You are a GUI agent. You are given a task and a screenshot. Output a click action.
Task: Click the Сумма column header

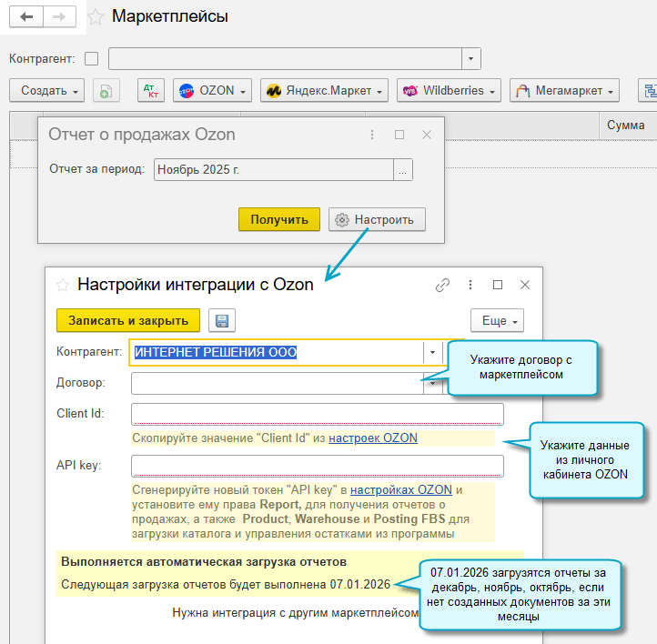(626, 126)
